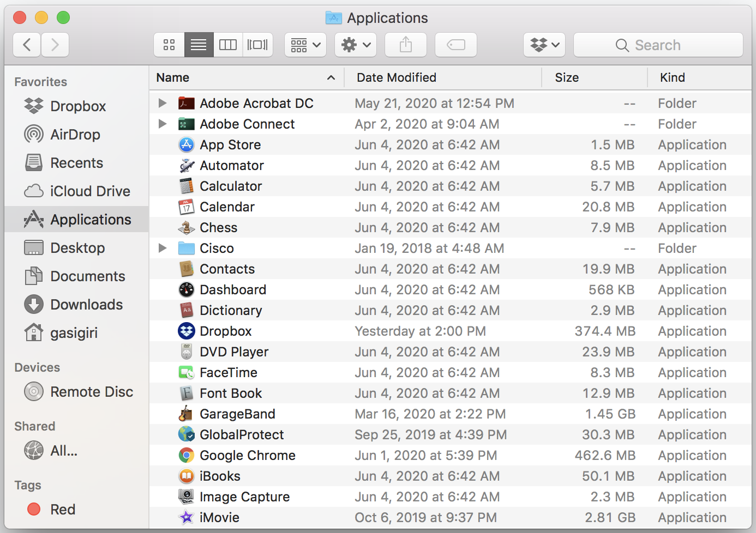Viewport: 756px width, 533px height.
Task: Click the Font Book icon
Action: tap(187, 393)
